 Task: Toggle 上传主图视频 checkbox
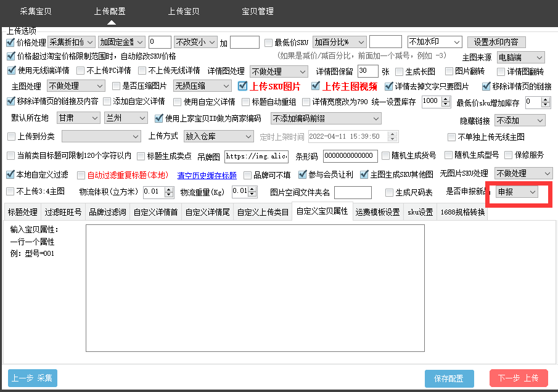315,86
